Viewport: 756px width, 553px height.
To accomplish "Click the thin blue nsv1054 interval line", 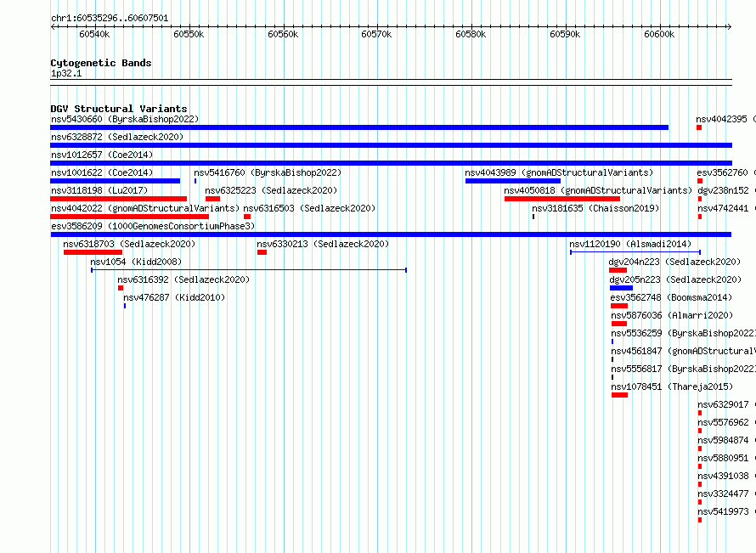I will (x=249, y=270).
